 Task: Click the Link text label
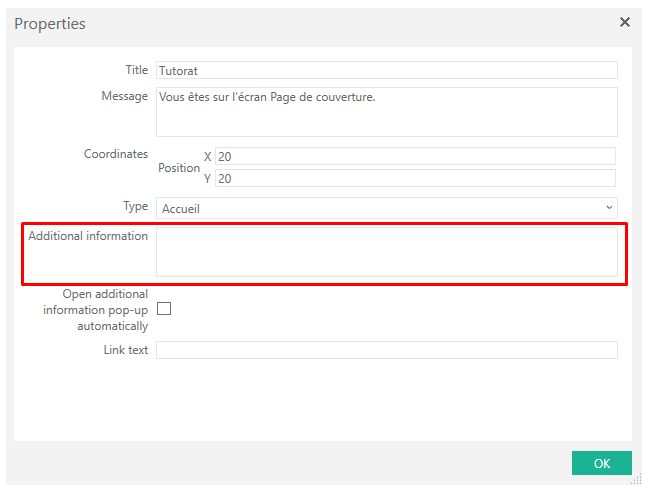tap(126, 350)
